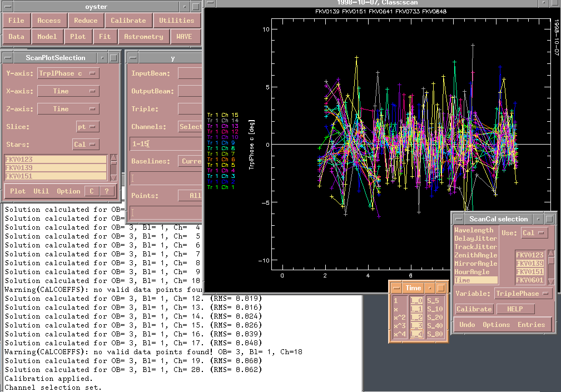
Task: Toggle S_20 term in Time dialog
Action: click(x=435, y=317)
